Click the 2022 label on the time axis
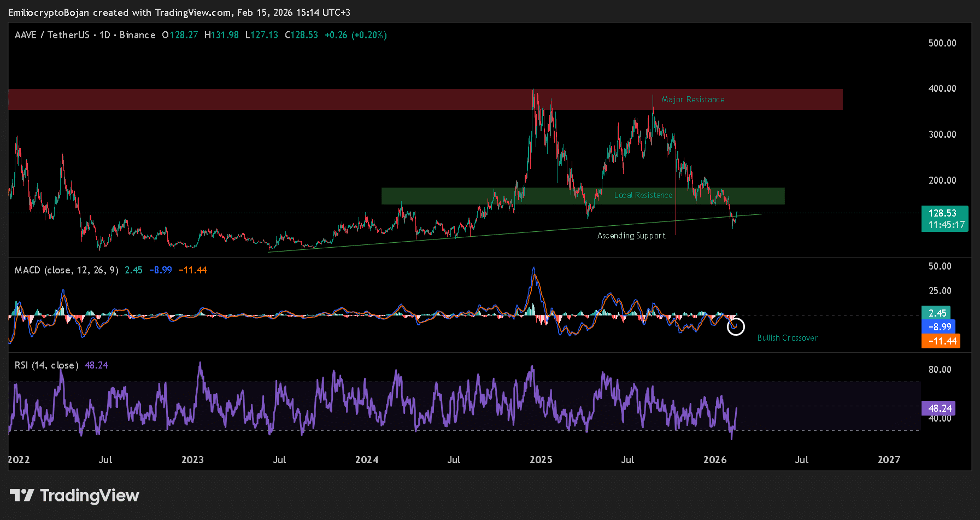Screen dimensions: 980x520 pyautogui.click(x=19, y=460)
